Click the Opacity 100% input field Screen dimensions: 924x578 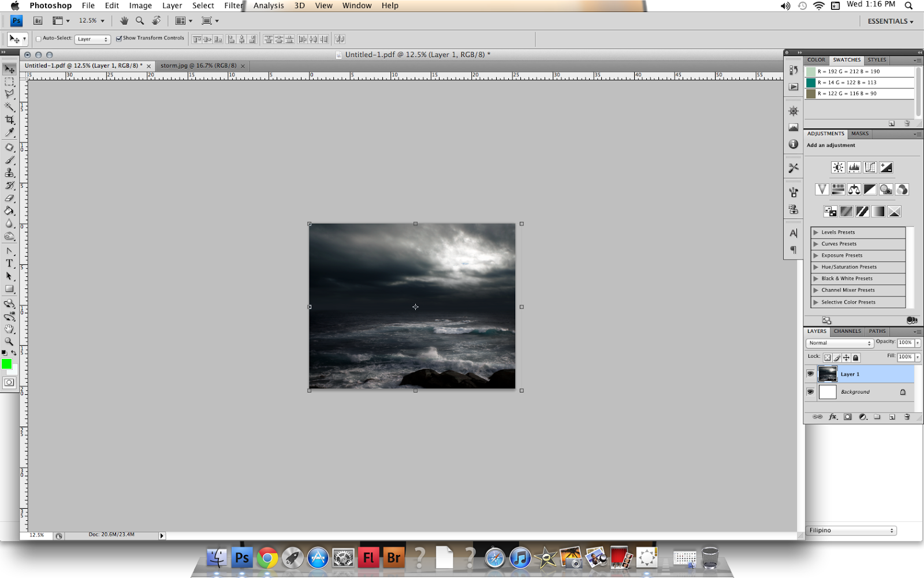coord(905,343)
